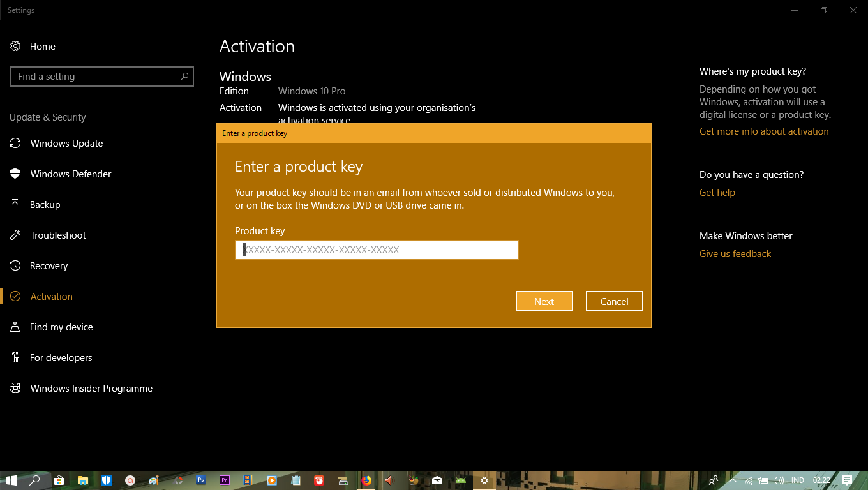
Task: Open the Mail envelope icon in the taskbar
Action: 437,480
